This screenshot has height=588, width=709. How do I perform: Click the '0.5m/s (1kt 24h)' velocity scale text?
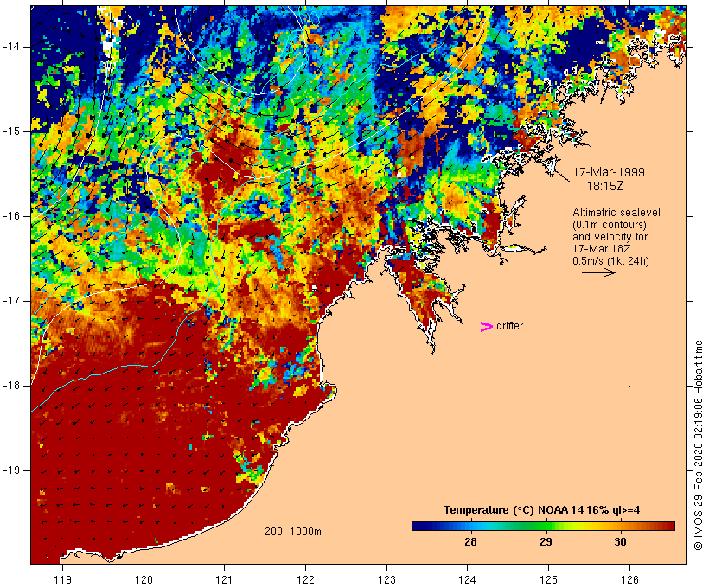pyautogui.click(x=610, y=261)
